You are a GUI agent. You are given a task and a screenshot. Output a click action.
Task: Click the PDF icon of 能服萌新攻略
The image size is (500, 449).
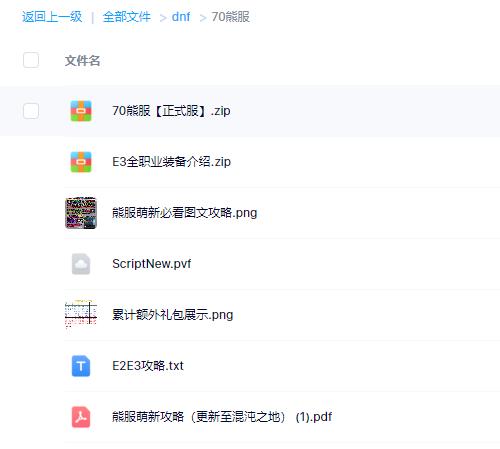point(81,417)
